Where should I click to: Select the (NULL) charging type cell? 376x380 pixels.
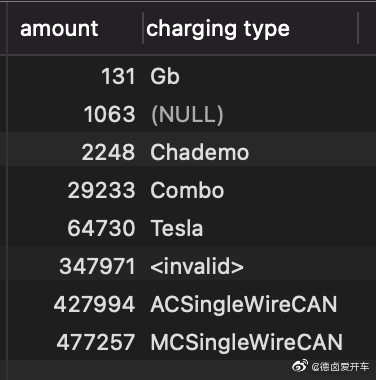[187, 114]
